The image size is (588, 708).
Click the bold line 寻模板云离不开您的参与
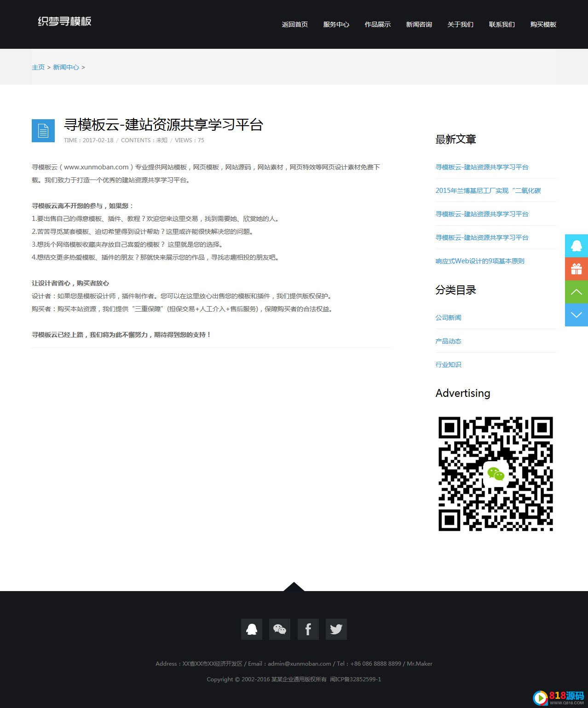pyautogui.click(x=82, y=206)
